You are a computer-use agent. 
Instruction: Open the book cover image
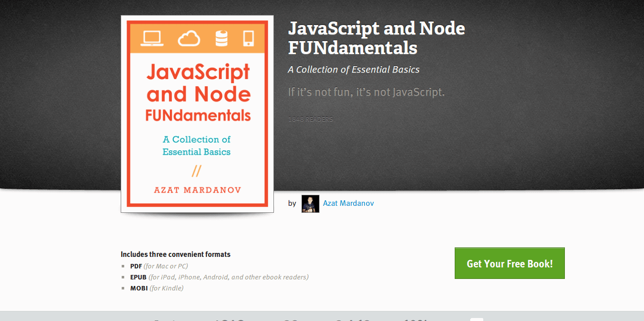tap(197, 114)
